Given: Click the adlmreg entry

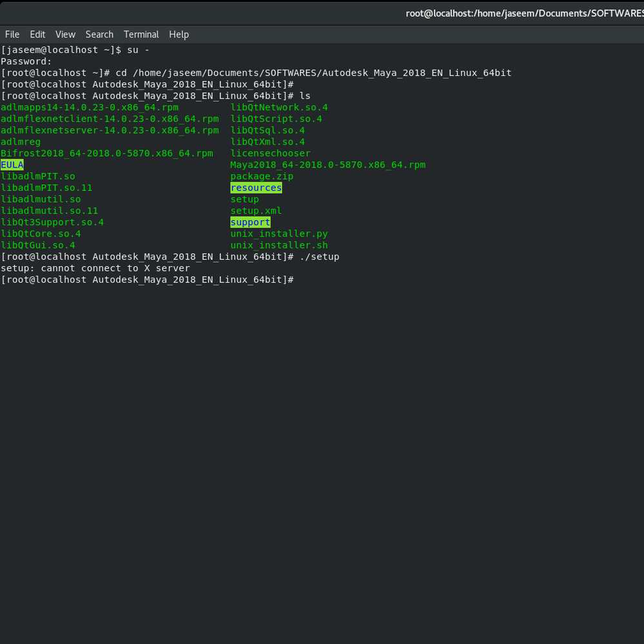Looking at the screenshot, I should click(21, 142).
